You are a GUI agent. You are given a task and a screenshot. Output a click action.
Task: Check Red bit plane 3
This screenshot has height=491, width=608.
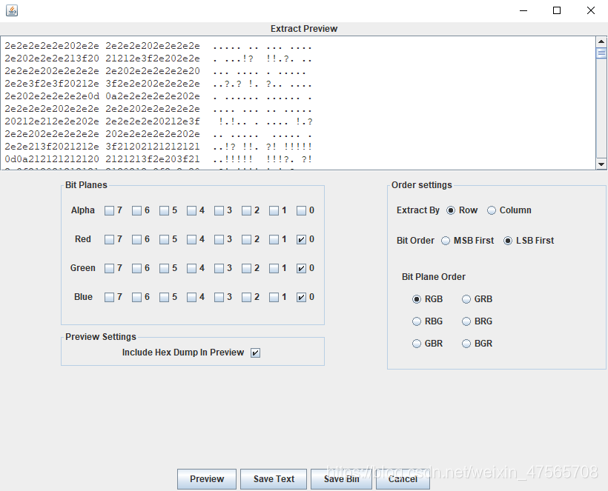219,240
